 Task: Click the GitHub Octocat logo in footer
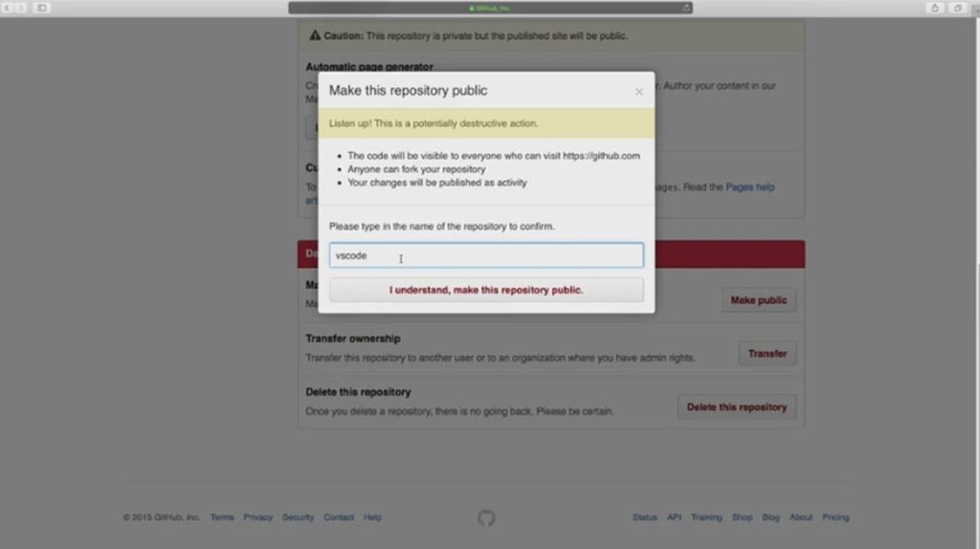click(x=486, y=517)
